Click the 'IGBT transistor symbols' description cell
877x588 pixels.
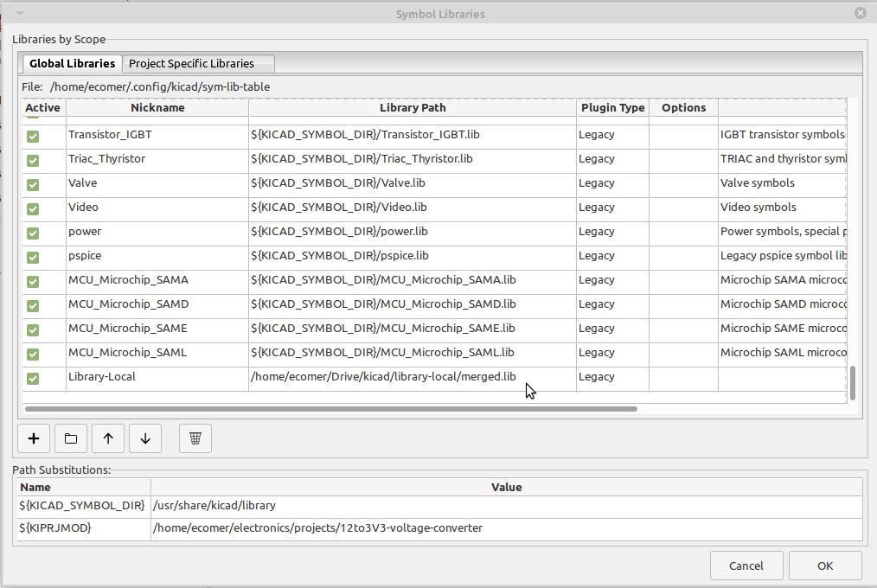coord(783,137)
